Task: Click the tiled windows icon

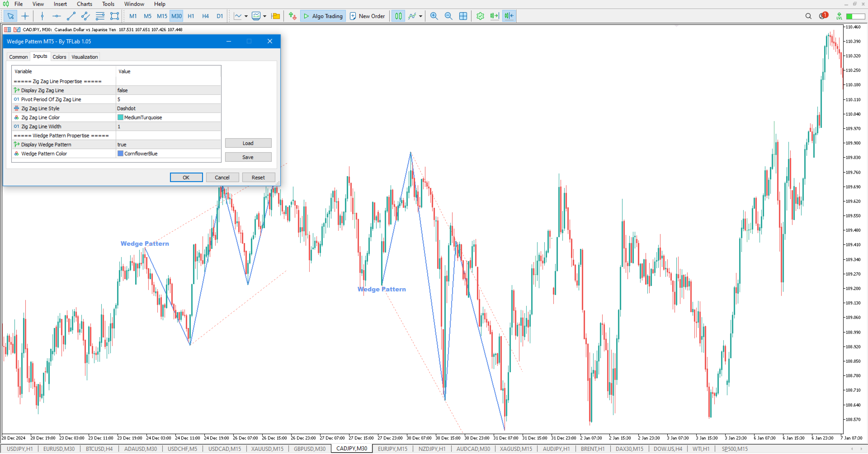Action: click(463, 16)
